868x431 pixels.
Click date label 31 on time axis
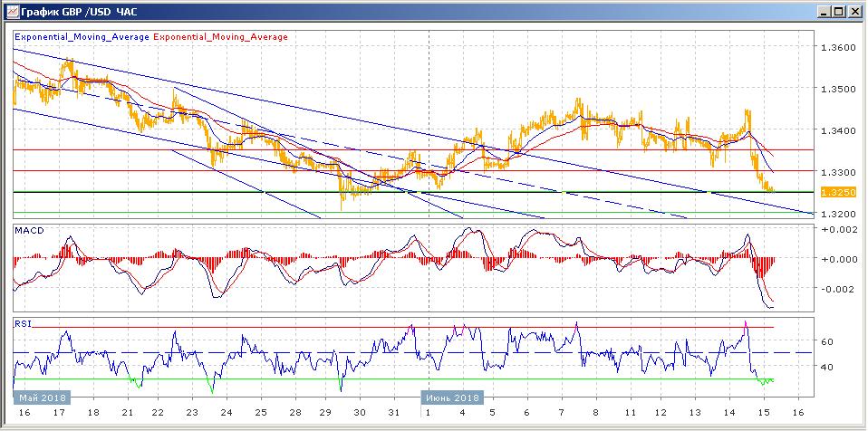393,413
